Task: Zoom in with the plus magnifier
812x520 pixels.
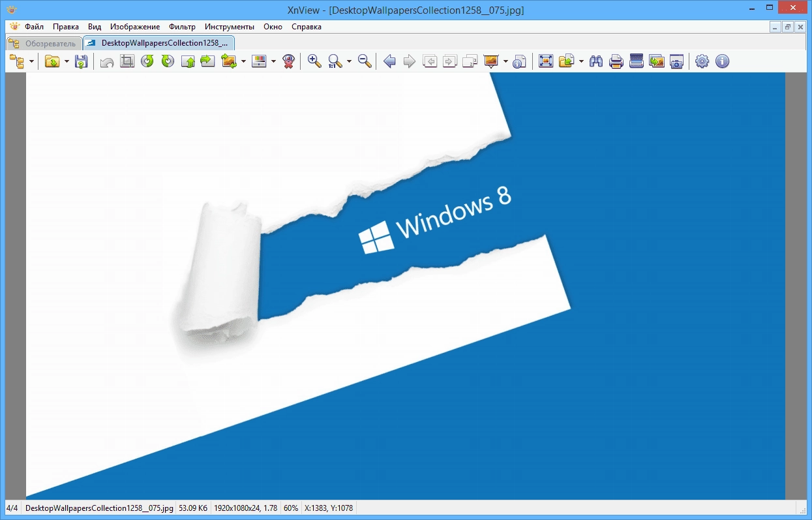Action: [314, 61]
